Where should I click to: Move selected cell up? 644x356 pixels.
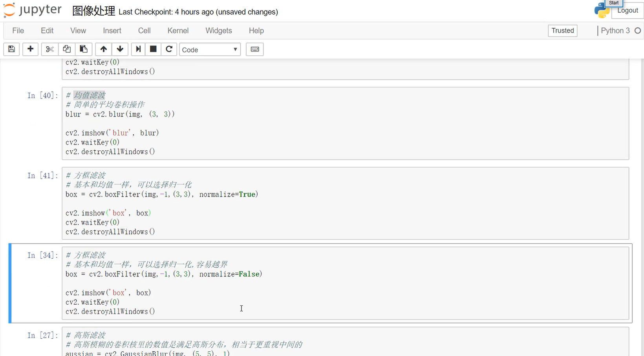103,49
